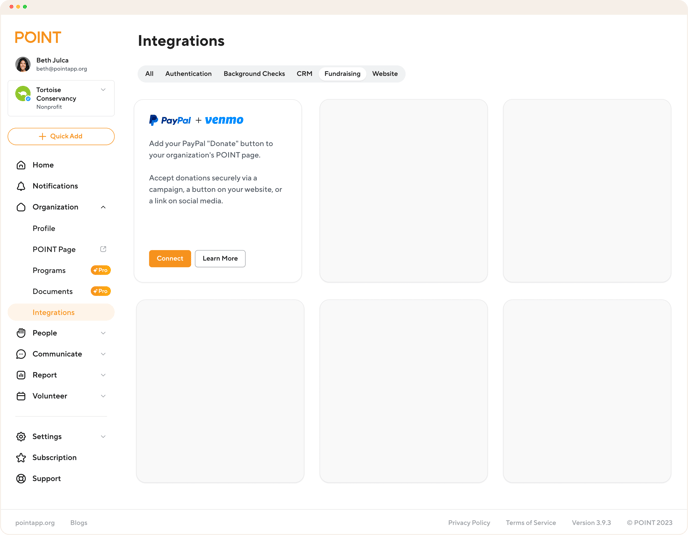Expand the People menu chevron
688x535 pixels.
click(103, 333)
